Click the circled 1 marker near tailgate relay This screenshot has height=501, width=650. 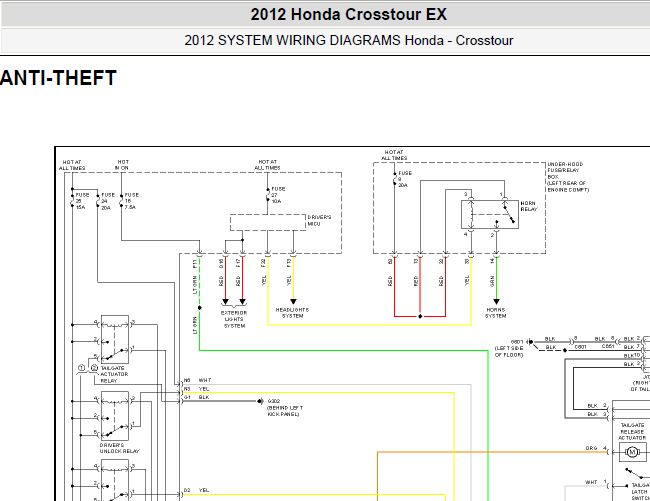[x=82, y=368]
